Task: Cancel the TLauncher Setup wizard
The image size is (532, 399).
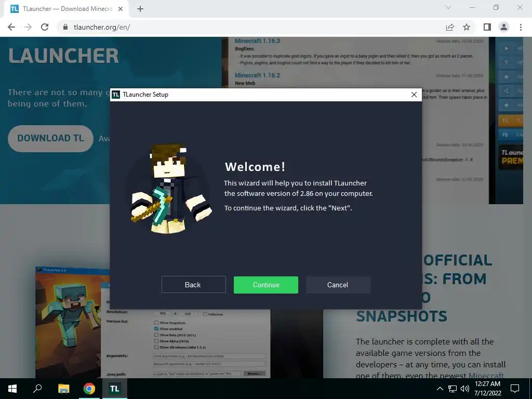Action: click(338, 285)
